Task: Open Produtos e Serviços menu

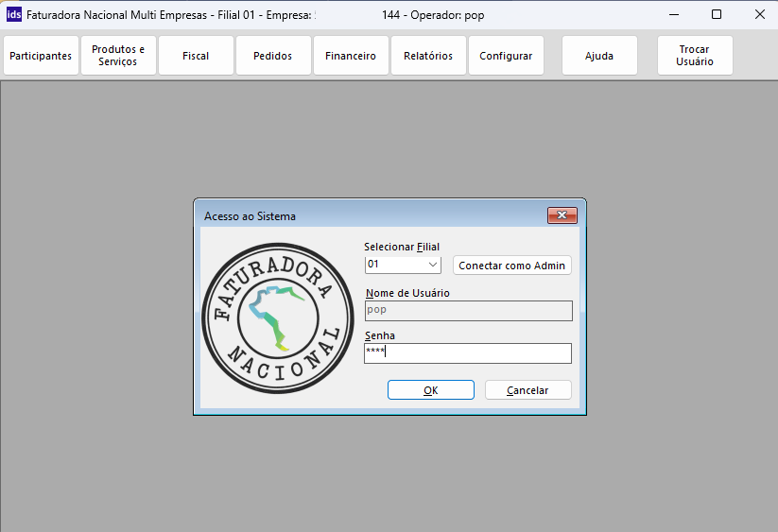Action: [x=118, y=56]
